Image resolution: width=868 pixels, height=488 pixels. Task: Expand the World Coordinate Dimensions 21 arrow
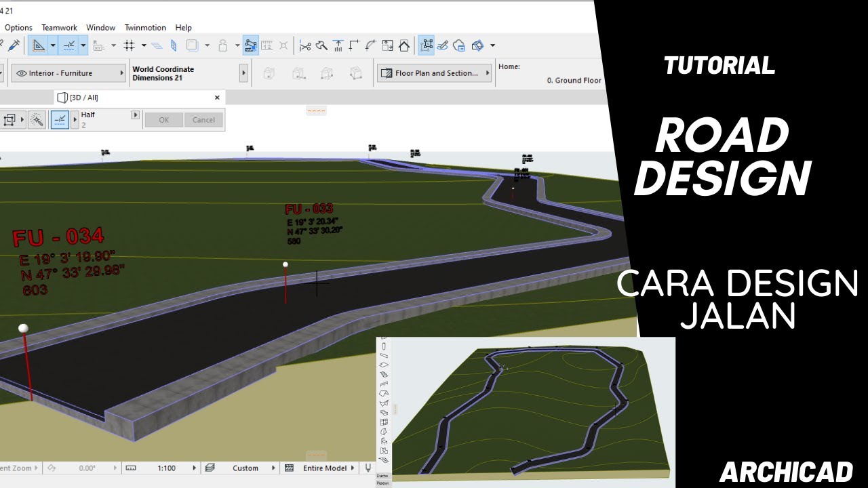pyautogui.click(x=243, y=73)
